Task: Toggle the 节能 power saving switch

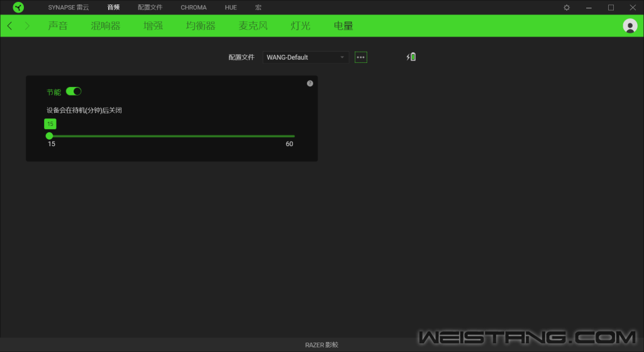Action: click(74, 91)
